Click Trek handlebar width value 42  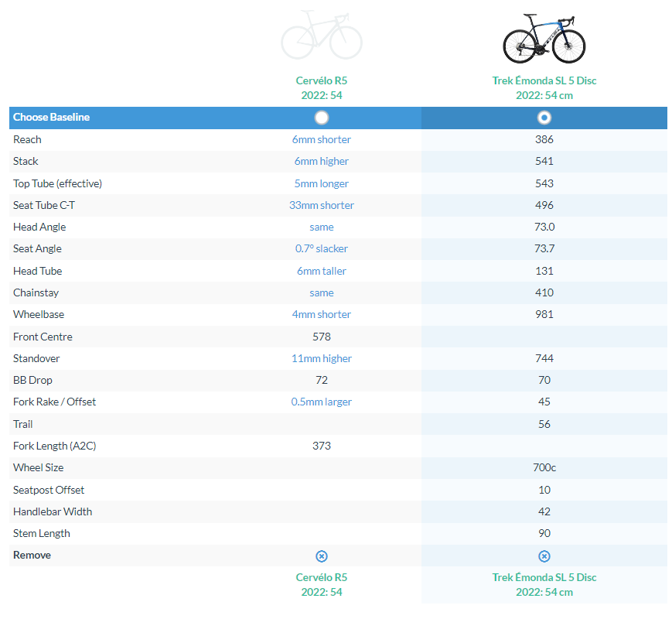click(544, 511)
